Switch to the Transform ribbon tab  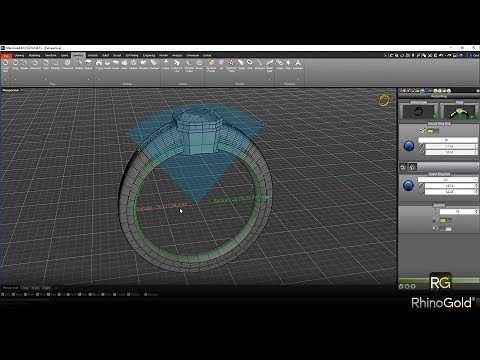click(x=51, y=55)
